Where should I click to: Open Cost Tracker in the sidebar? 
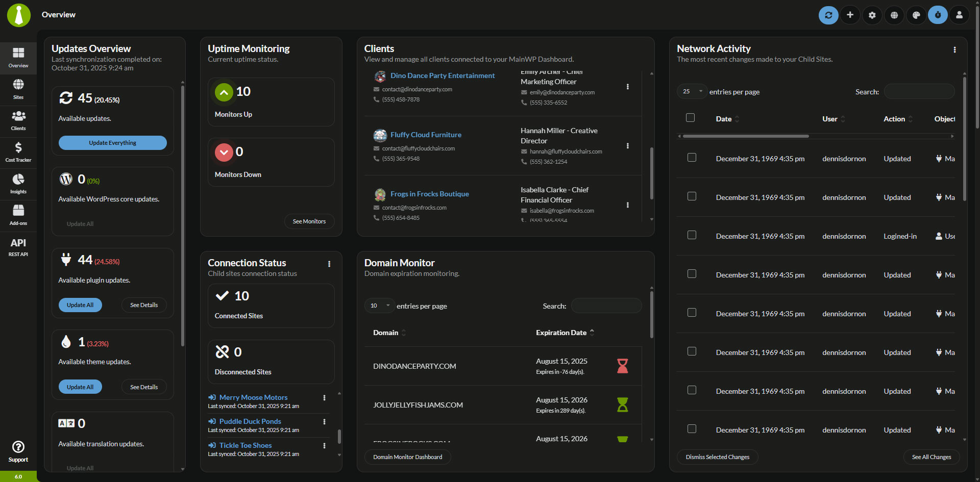pyautogui.click(x=18, y=152)
